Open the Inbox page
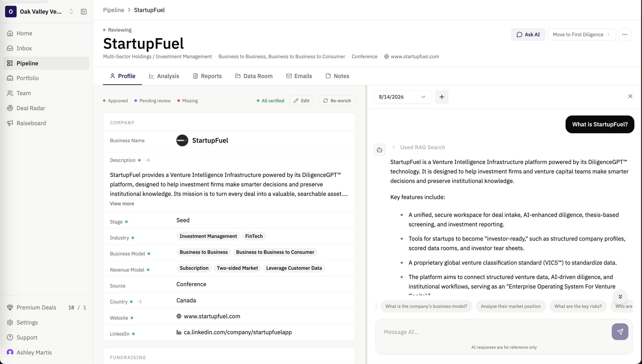The image size is (642, 364). click(46, 48)
